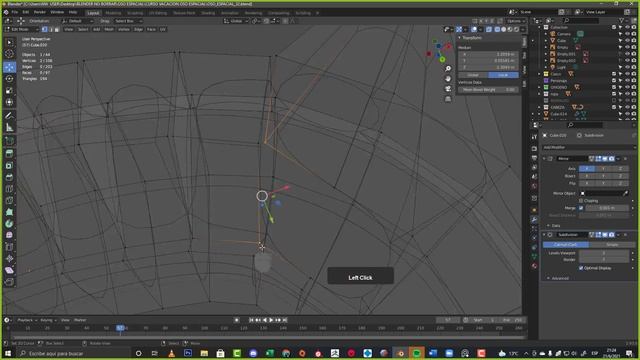This screenshot has width=640, height=360.
Task: Open the Mesh menu in viewport header
Action: [109, 29]
